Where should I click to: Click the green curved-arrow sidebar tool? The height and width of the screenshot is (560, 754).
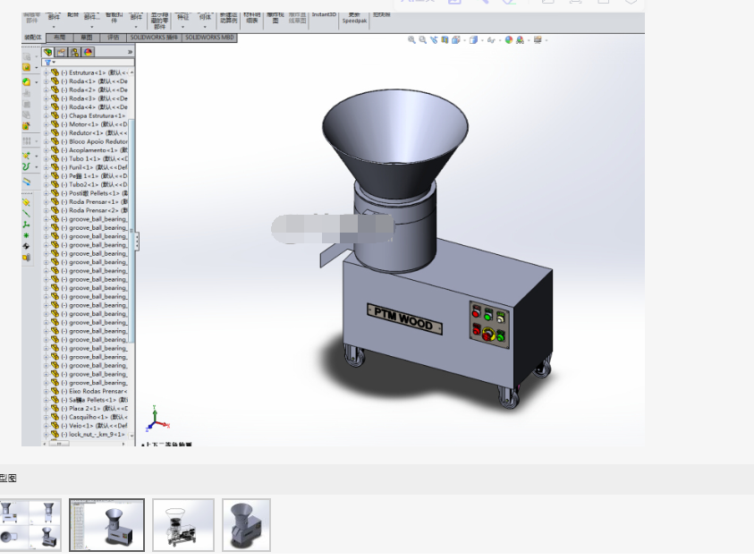coord(27,166)
